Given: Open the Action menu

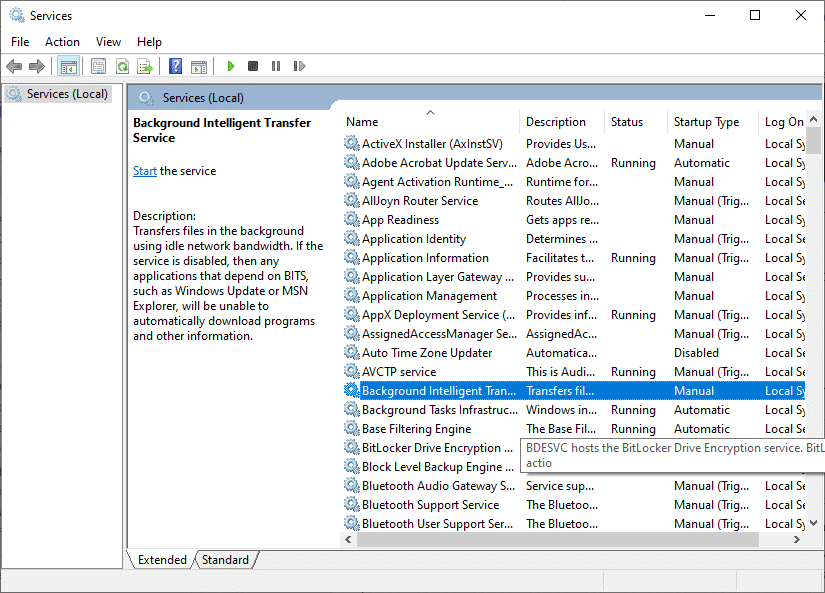Looking at the screenshot, I should coord(62,41).
